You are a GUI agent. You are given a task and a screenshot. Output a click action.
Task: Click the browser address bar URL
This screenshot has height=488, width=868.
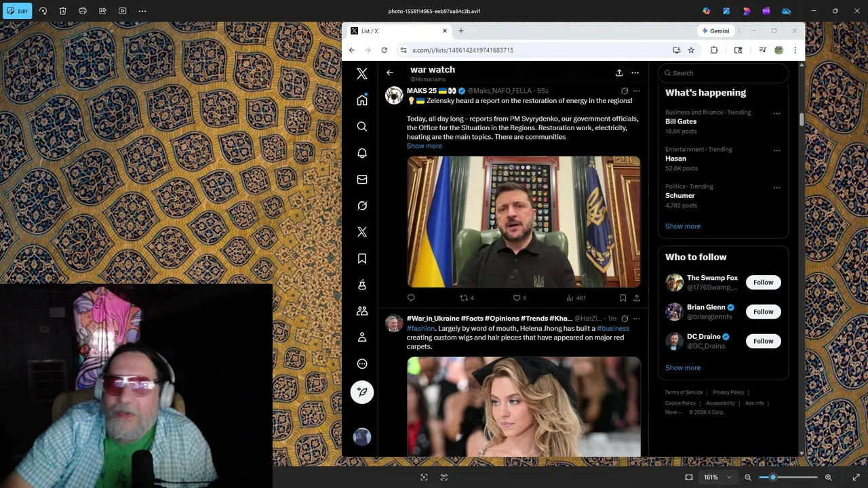coord(463,50)
